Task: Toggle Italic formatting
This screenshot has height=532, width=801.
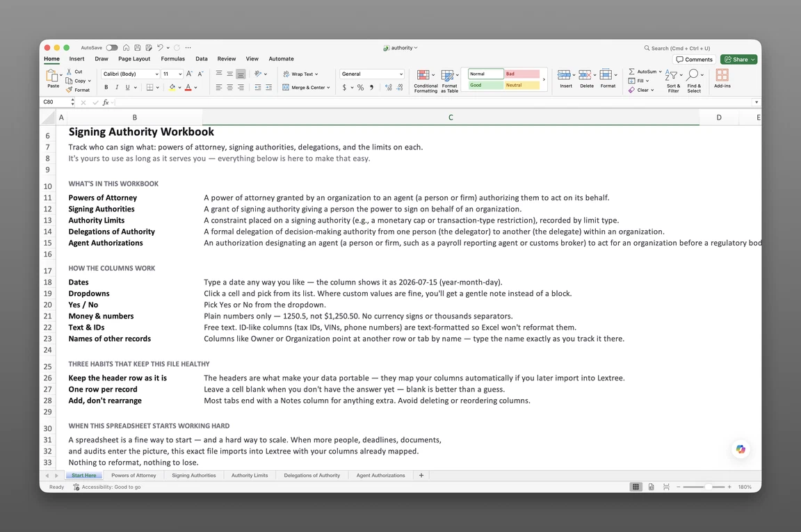Action: [117, 88]
